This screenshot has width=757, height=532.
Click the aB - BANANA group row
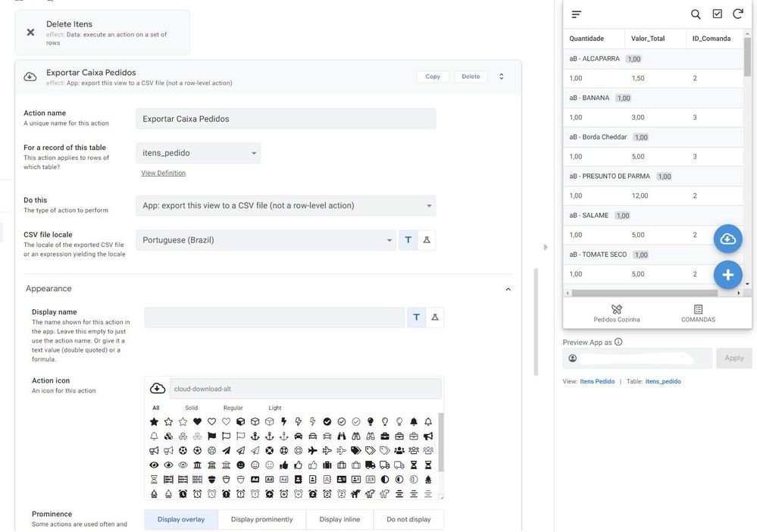(x=653, y=98)
